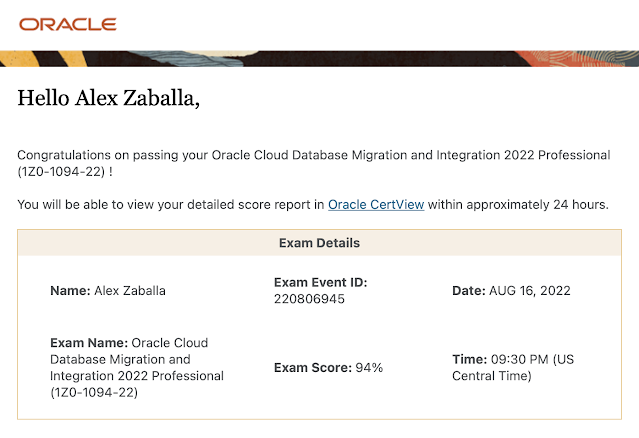The height and width of the screenshot is (438, 639).
Task: Click the Exam Score label
Action: coord(312,368)
